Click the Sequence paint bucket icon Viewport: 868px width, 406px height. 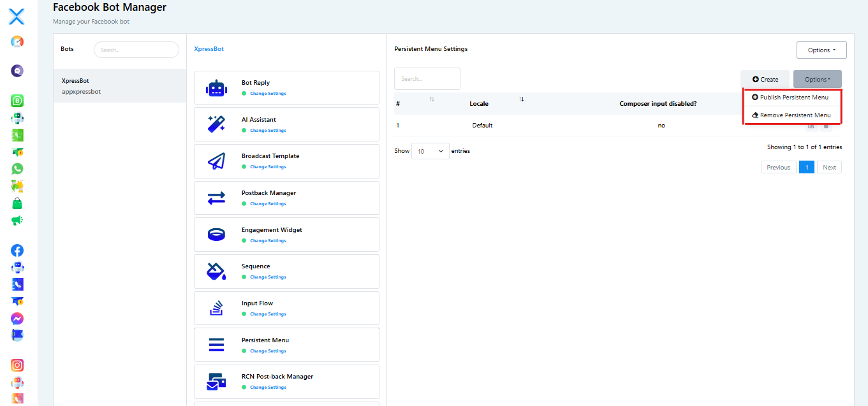217,272
